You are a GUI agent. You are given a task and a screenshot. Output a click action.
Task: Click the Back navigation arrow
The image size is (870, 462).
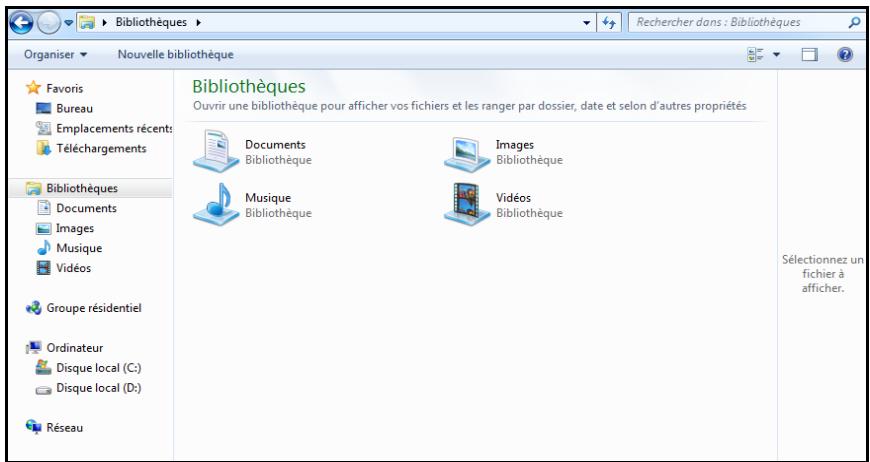point(21,23)
